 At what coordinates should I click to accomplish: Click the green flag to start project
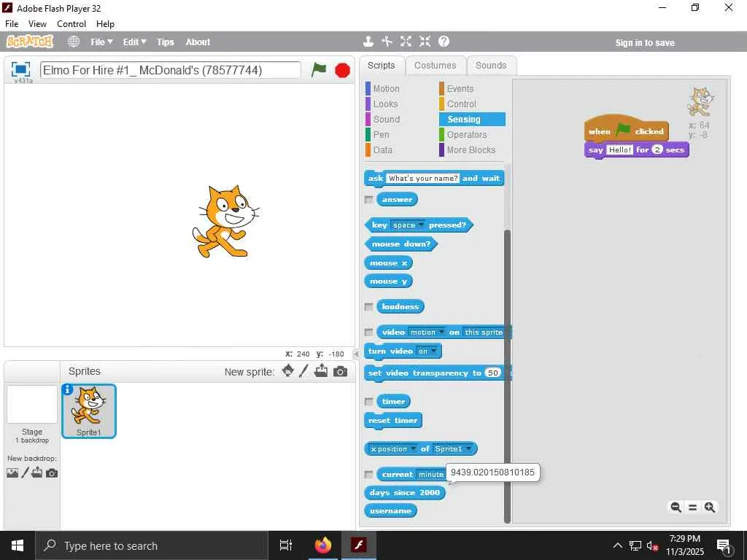[x=318, y=70]
